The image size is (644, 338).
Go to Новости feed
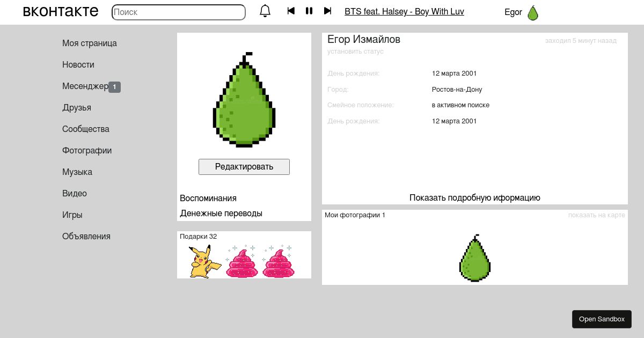tap(78, 65)
